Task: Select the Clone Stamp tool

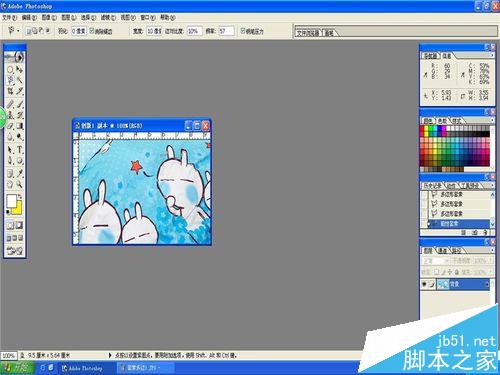Action: (10, 115)
